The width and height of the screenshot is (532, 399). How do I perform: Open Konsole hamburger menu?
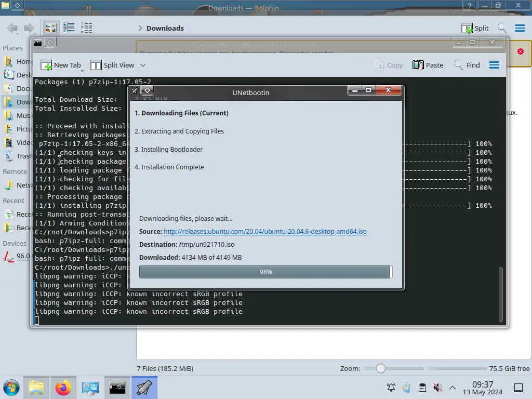pos(494,65)
